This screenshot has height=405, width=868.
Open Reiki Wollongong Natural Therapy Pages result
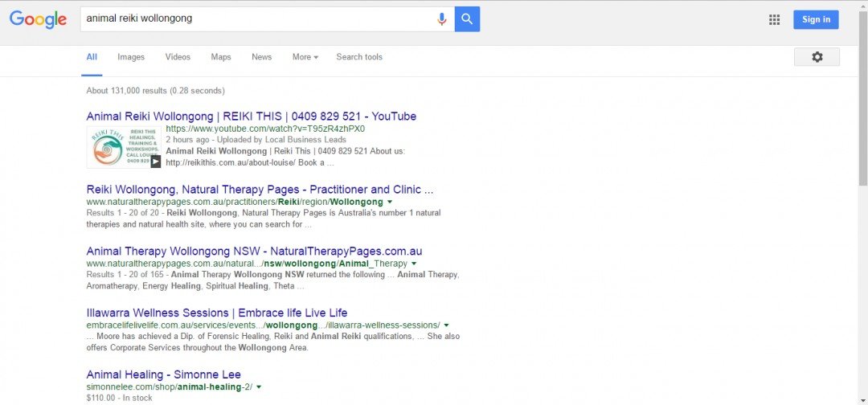(260, 190)
